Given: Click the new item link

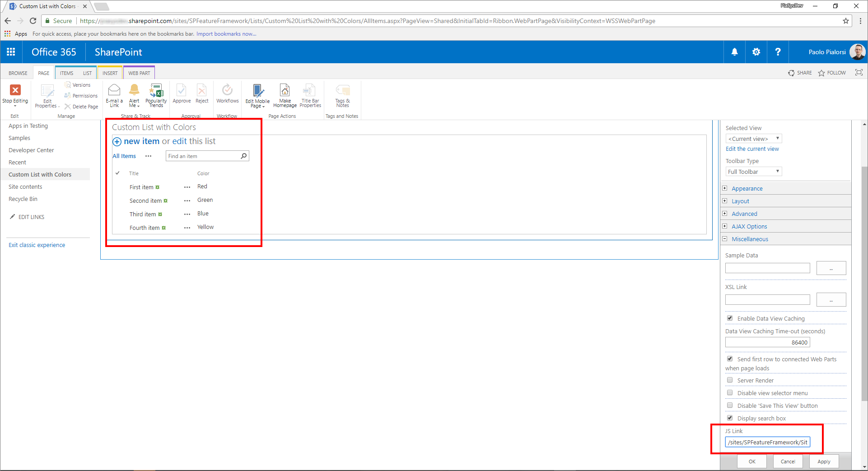Looking at the screenshot, I should tap(141, 141).
